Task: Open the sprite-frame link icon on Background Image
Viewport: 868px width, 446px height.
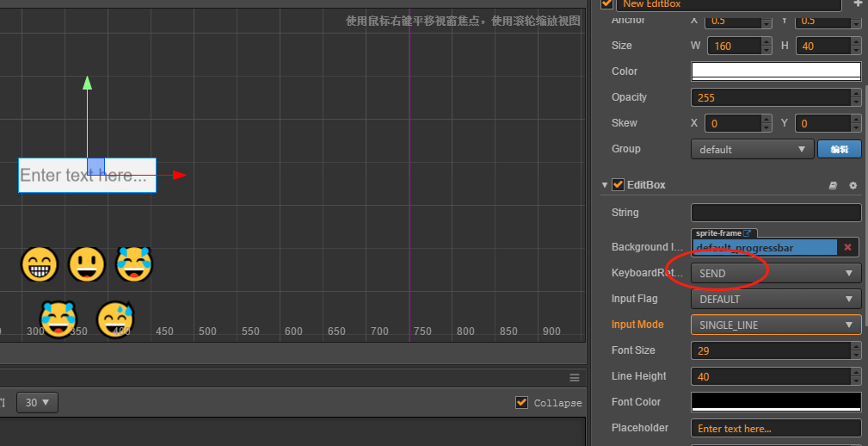Action: coord(747,233)
